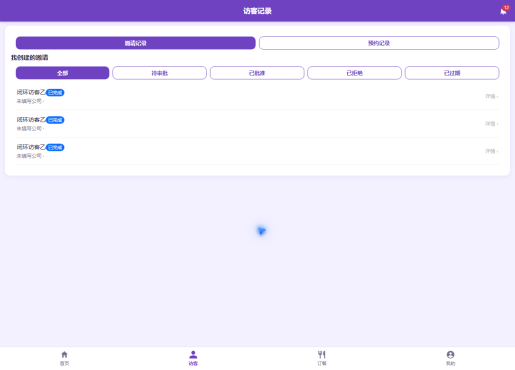515x370 pixels.
Task: Click 已完成 badge on second visitor record
Action: 55,120
